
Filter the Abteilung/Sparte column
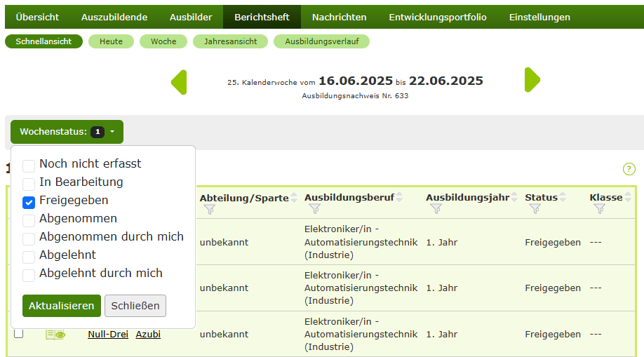point(210,210)
